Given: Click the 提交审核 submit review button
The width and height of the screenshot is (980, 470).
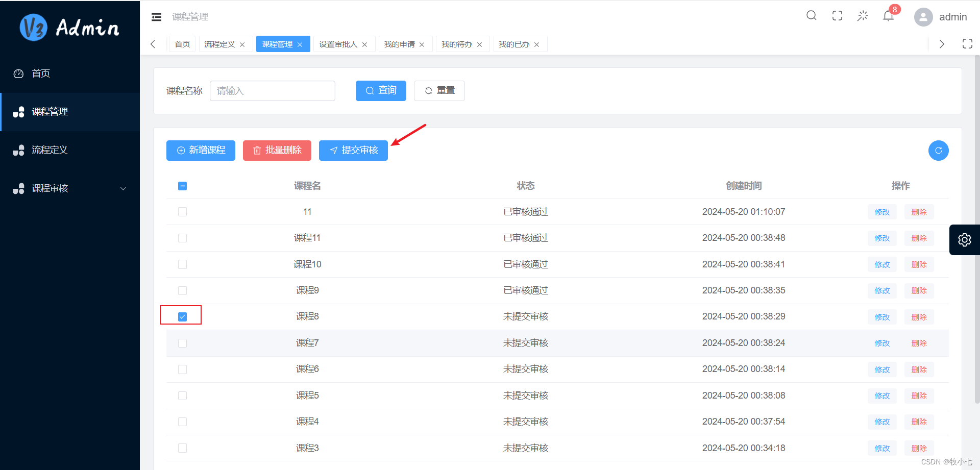Looking at the screenshot, I should point(353,150).
